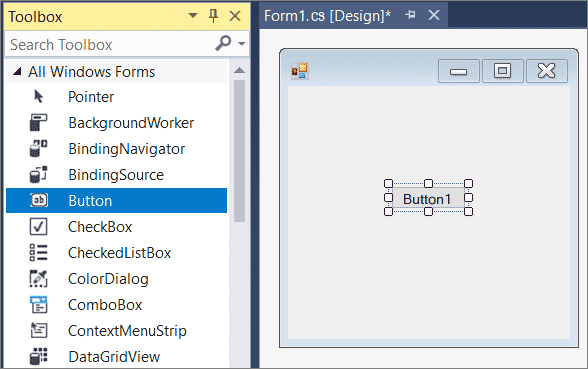Open the search options dropdown arrow
The image size is (588, 369).
pyautogui.click(x=242, y=44)
